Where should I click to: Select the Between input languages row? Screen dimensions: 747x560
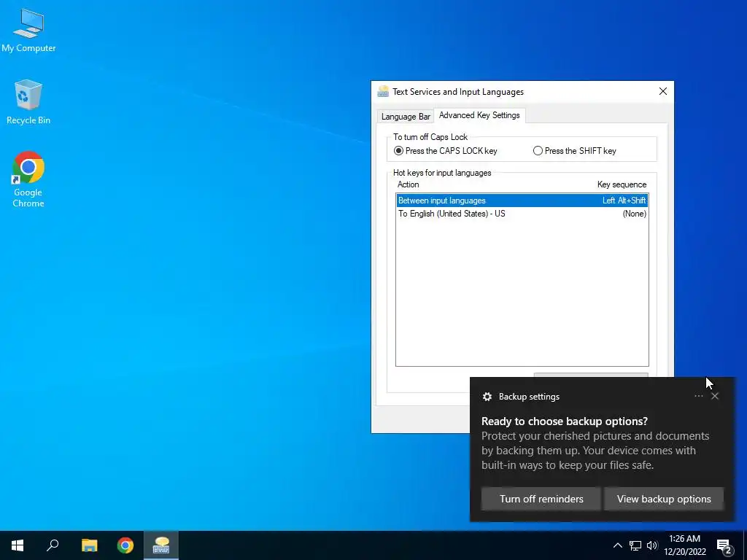click(x=522, y=201)
